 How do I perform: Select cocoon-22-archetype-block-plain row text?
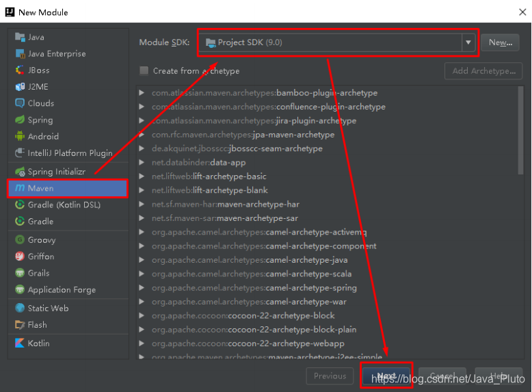point(254,330)
